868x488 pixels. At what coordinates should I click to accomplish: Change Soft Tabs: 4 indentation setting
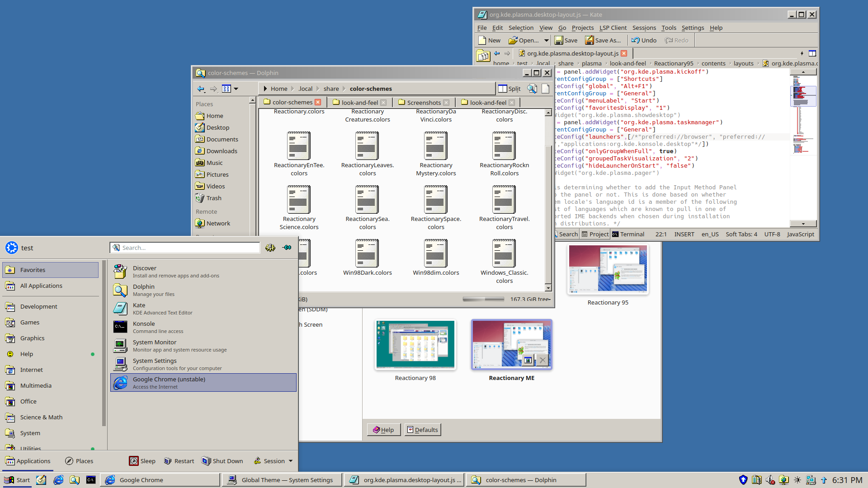point(741,235)
